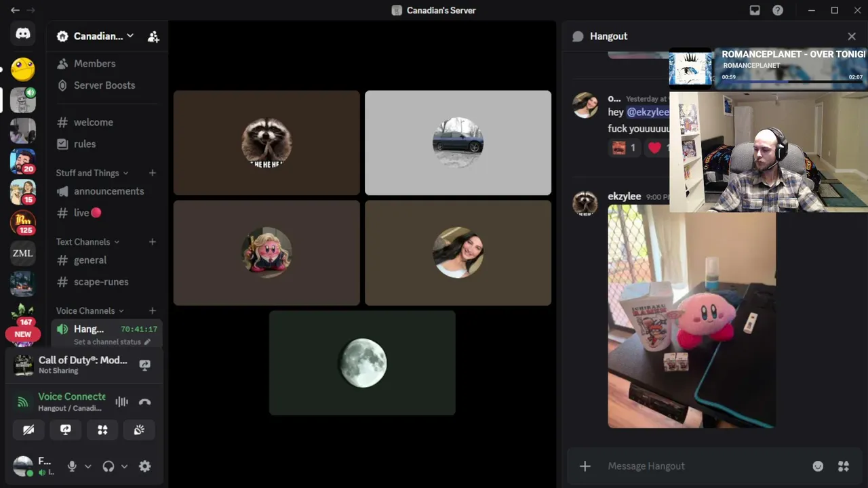Toggle headphone deafen
This screenshot has height=488, width=868.
tap(108, 466)
